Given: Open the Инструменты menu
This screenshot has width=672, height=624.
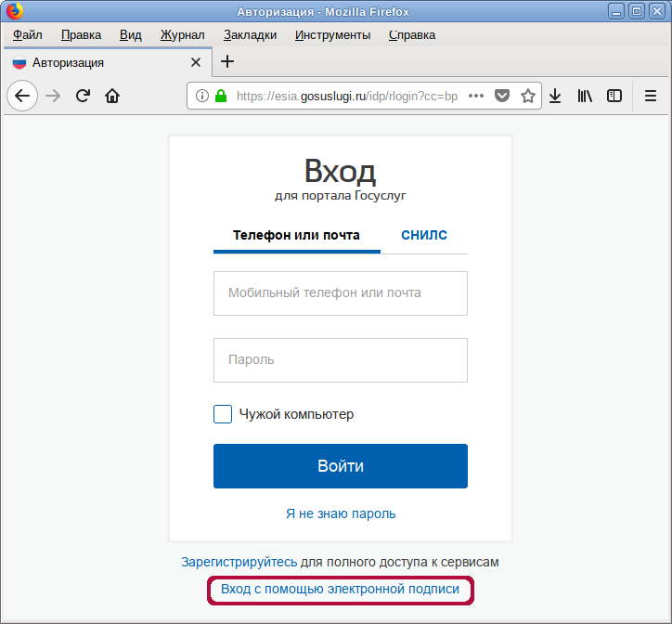Looking at the screenshot, I should point(332,34).
